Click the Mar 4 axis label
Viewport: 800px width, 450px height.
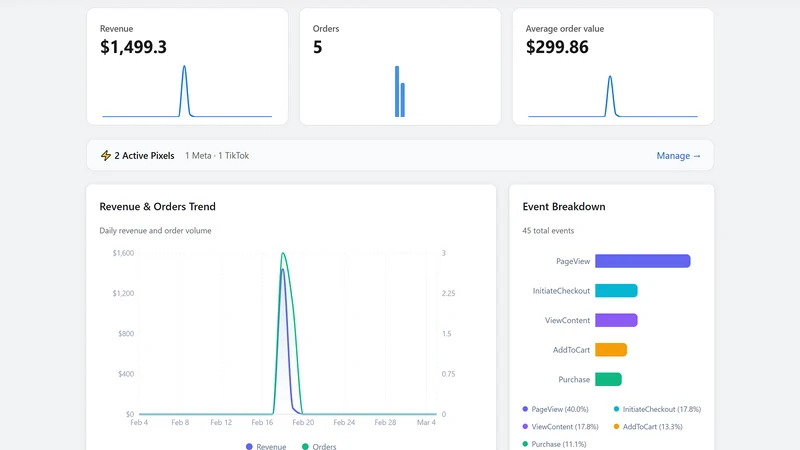click(x=426, y=422)
